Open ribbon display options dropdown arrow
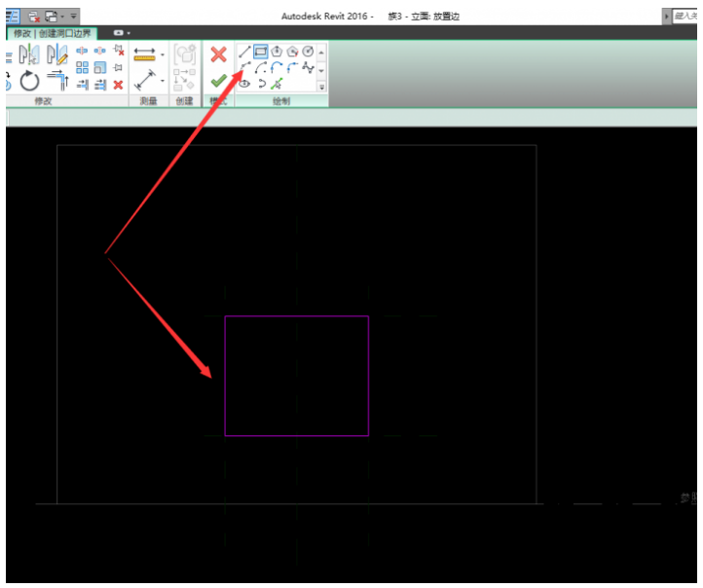Screen dimensions: 703x588 click(129, 33)
